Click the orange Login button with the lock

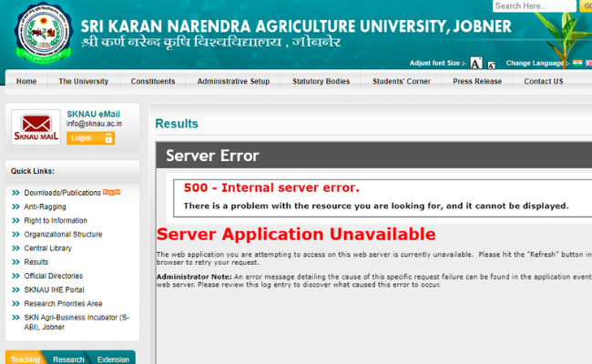click(90, 137)
